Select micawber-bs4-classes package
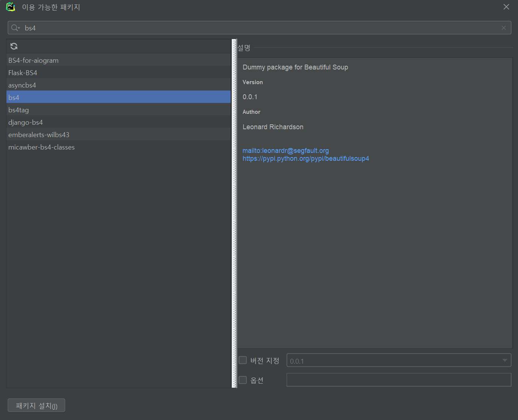This screenshot has height=420, width=518. pyautogui.click(x=119, y=147)
